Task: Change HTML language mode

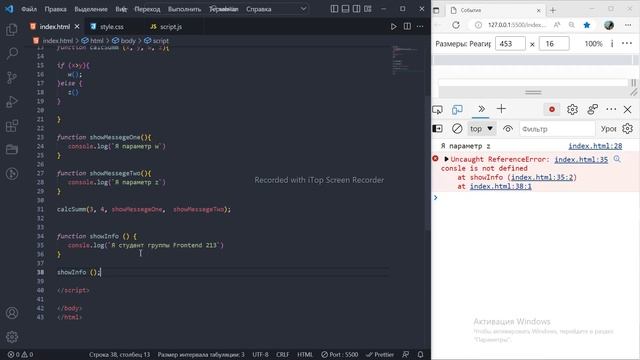Action: click(x=305, y=355)
